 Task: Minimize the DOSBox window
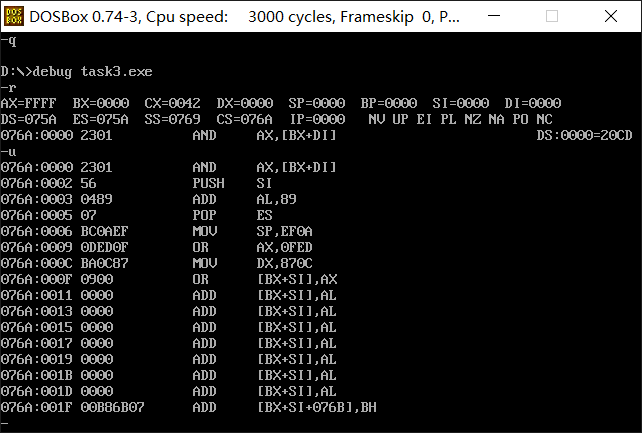point(494,16)
